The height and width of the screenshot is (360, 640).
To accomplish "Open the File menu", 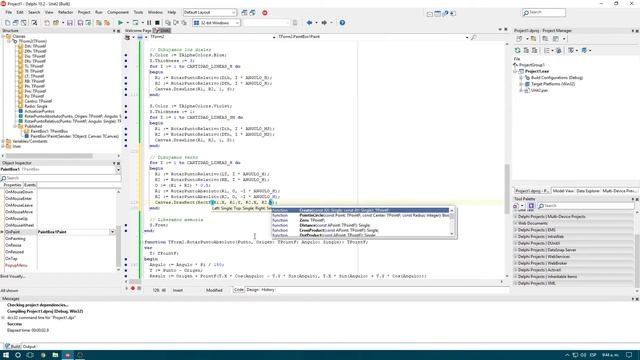I will (9, 13).
